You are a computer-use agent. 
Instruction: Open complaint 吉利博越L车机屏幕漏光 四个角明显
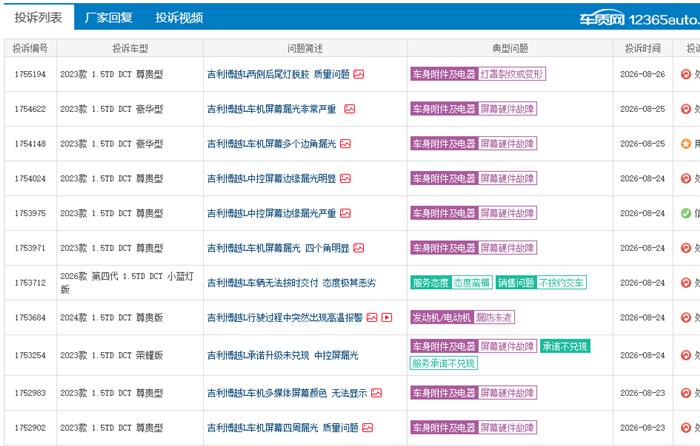click(x=278, y=248)
